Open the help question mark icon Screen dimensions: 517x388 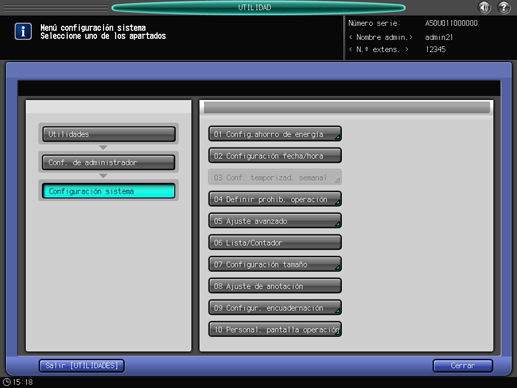(504, 7)
